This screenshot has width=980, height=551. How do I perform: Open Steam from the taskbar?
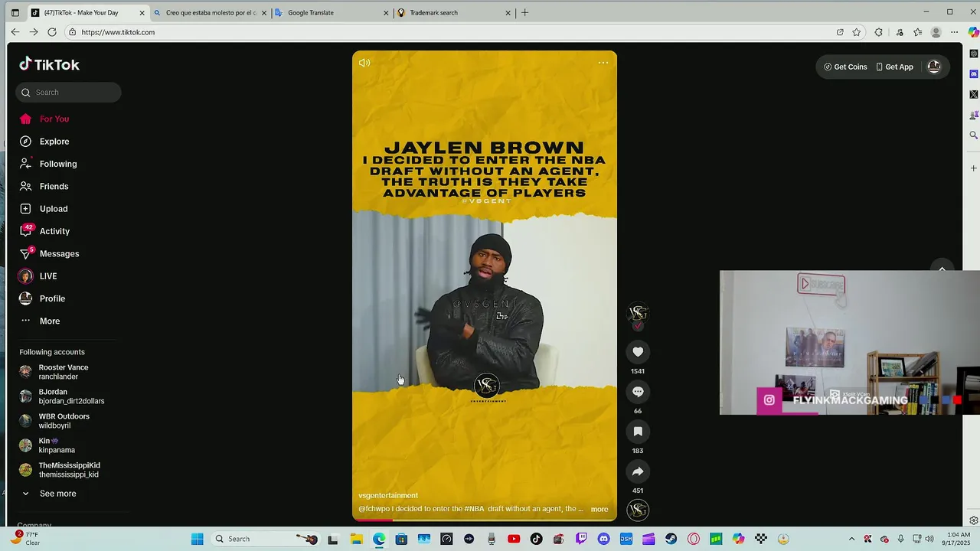pyautogui.click(x=671, y=539)
